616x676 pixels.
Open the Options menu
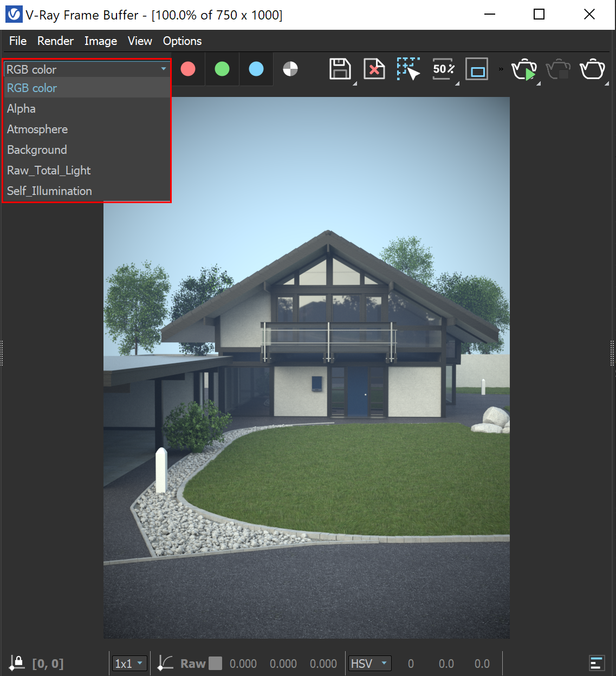pyautogui.click(x=182, y=41)
